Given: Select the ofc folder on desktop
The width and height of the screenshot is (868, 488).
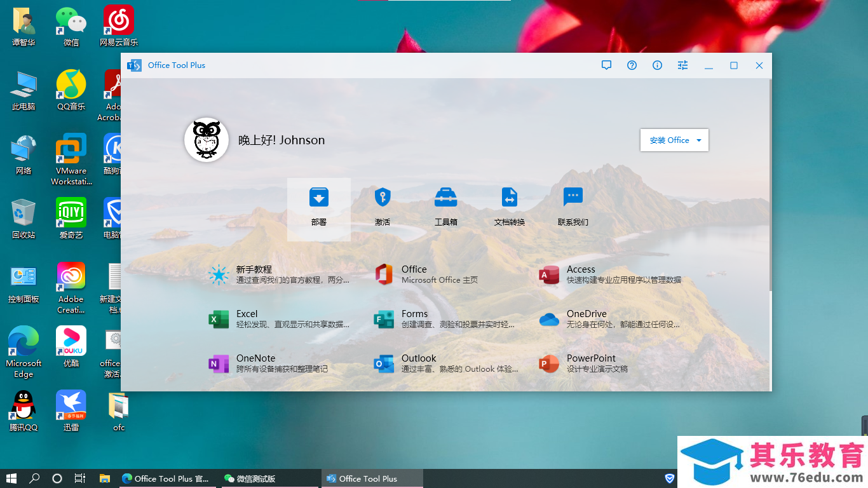Looking at the screenshot, I should tap(119, 411).
